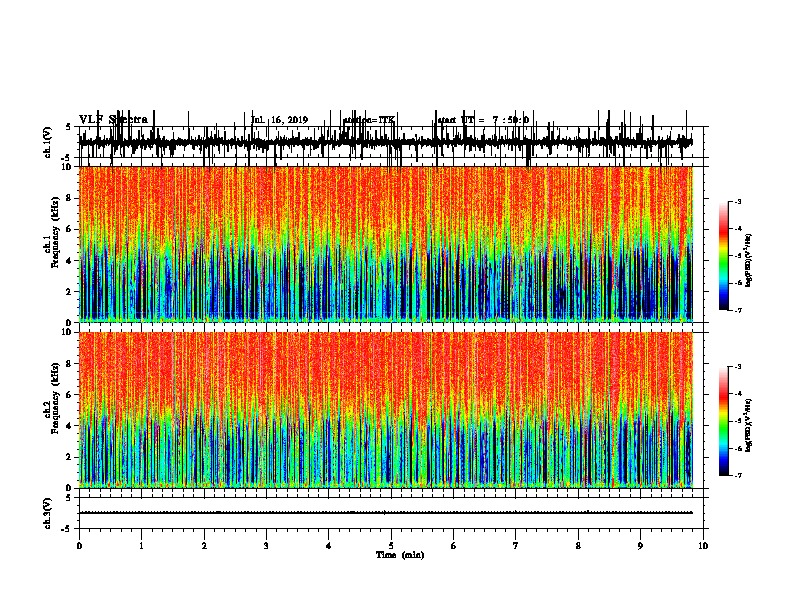792x612 pixels.
Task: Select the ch.2 spectrogram color bar
Action: 723,421
